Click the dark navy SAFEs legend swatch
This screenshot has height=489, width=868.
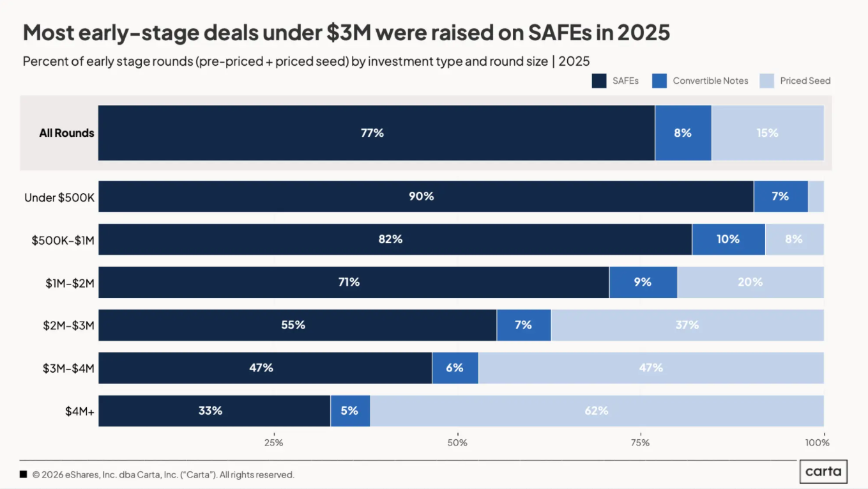[x=598, y=81]
